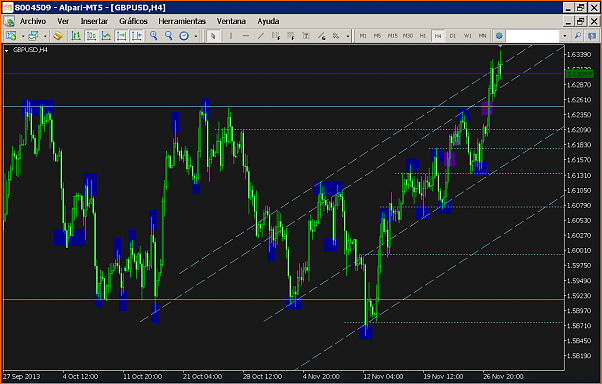The width and height of the screenshot is (602, 384).
Task: Expand the search box dropdown arrow
Action: tap(565, 36)
